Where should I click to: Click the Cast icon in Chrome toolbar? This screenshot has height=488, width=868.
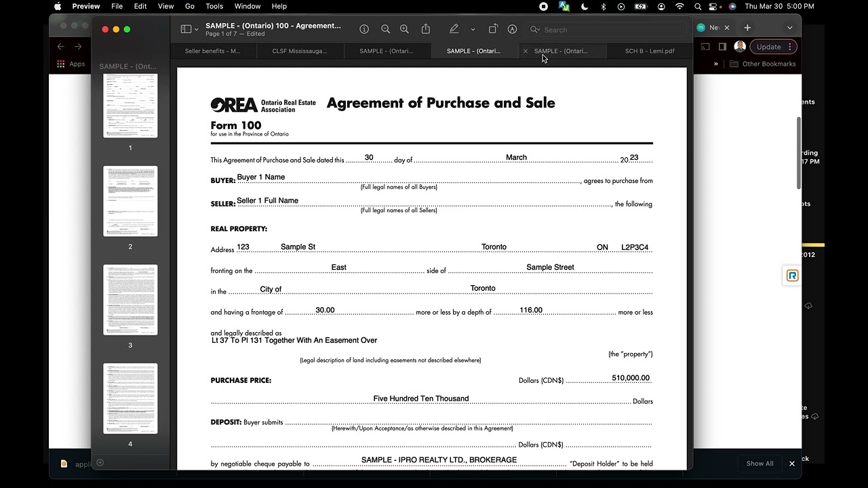click(x=705, y=47)
